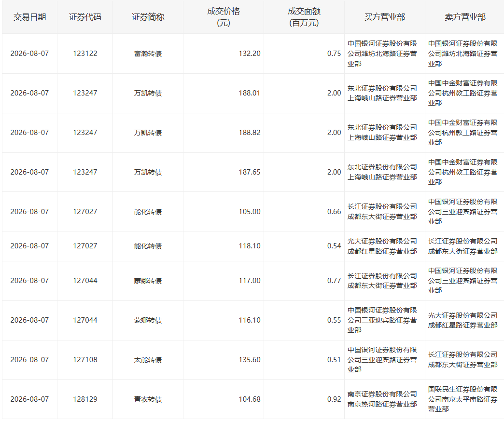Click price value 105.00
The height and width of the screenshot is (421, 504).
pos(250,212)
